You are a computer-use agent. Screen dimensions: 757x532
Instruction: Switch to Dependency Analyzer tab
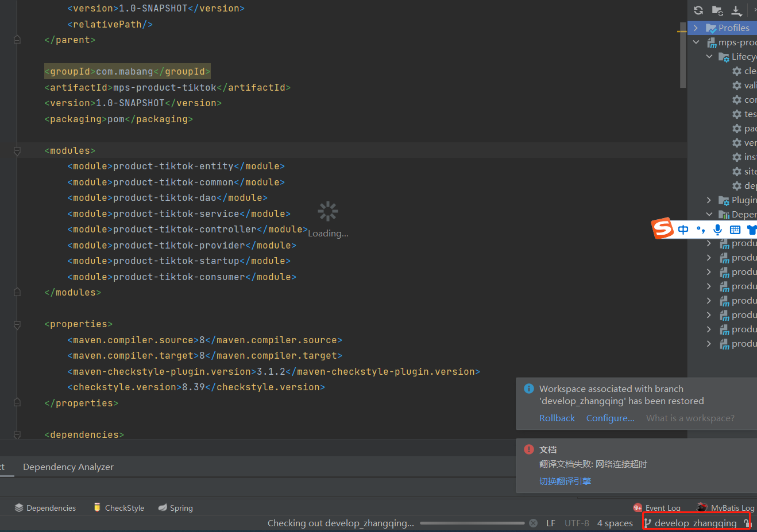pos(68,467)
